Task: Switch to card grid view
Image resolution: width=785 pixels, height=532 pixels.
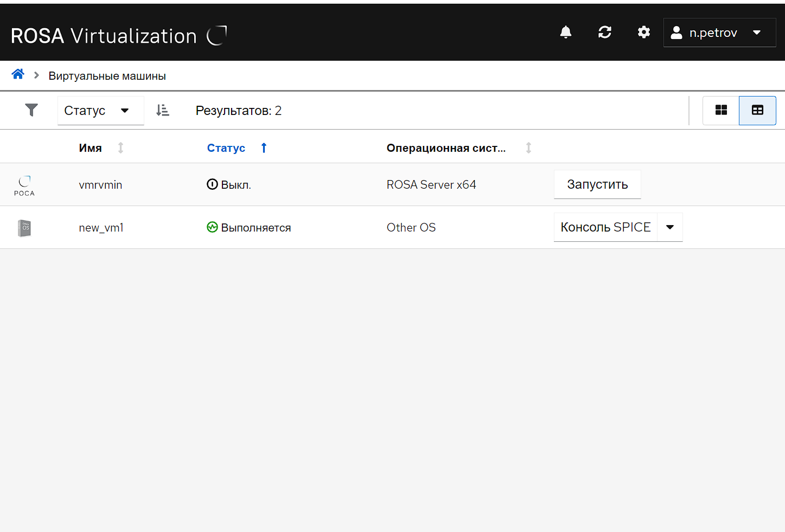Action: click(x=720, y=110)
